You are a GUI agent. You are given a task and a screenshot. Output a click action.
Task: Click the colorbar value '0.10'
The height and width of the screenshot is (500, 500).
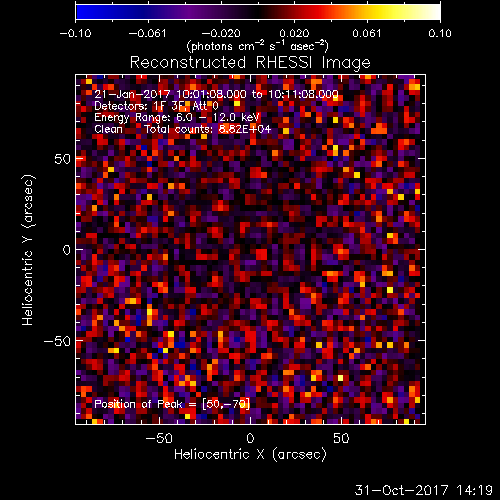[440, 33]
